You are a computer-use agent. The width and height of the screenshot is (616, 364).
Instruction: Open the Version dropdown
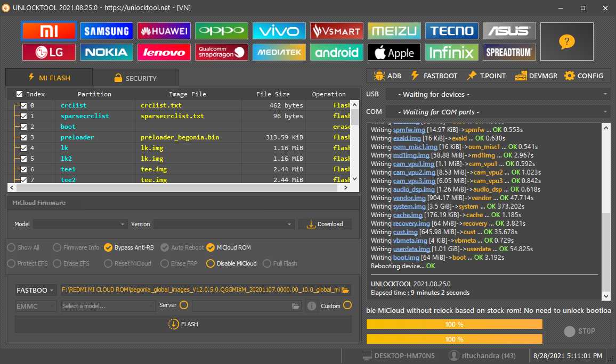point(223,224)
